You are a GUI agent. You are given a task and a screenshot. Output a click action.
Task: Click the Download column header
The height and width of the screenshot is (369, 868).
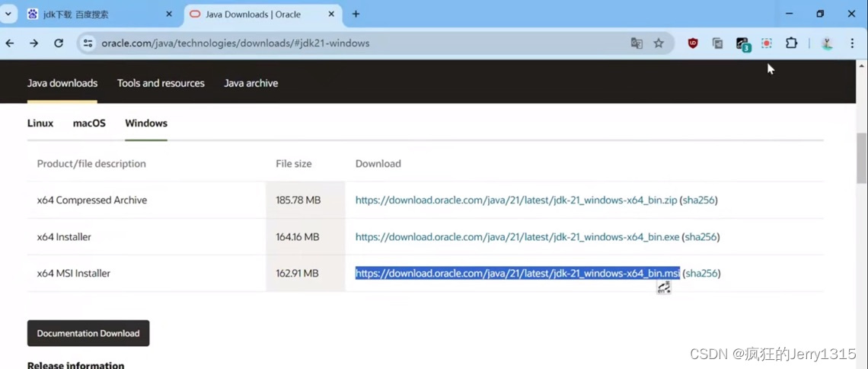coord(378,163)
